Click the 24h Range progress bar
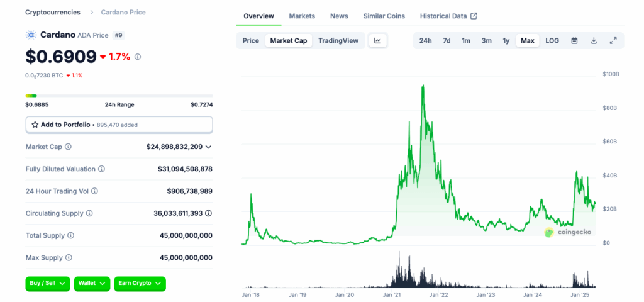The height and width of the screenshot is (302, 644). 119,96
